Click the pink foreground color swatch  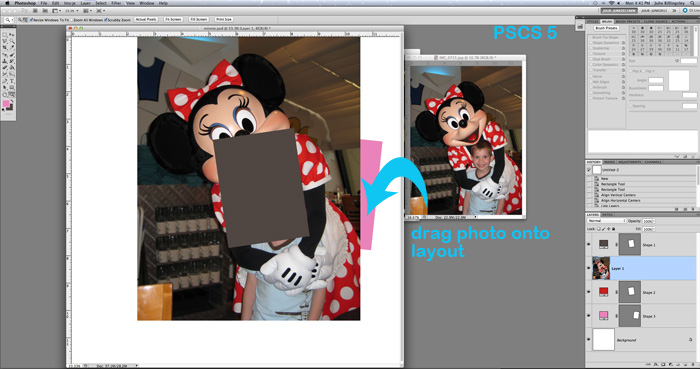6,104
